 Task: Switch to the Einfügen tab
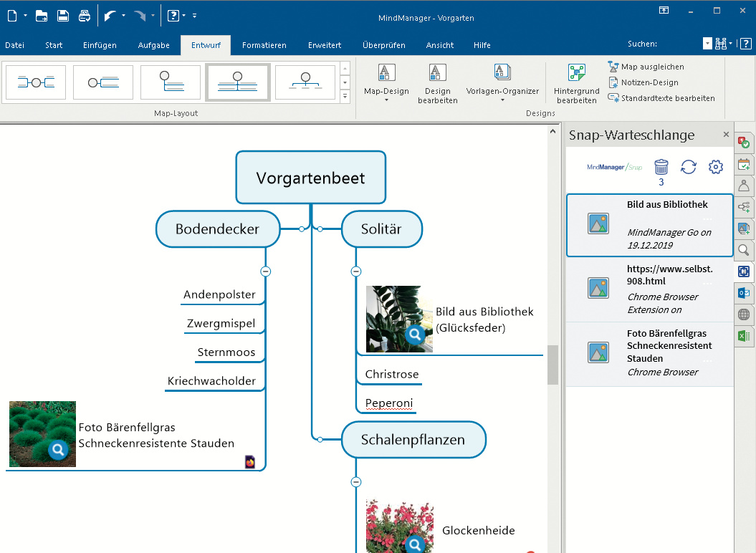[100, 45]
